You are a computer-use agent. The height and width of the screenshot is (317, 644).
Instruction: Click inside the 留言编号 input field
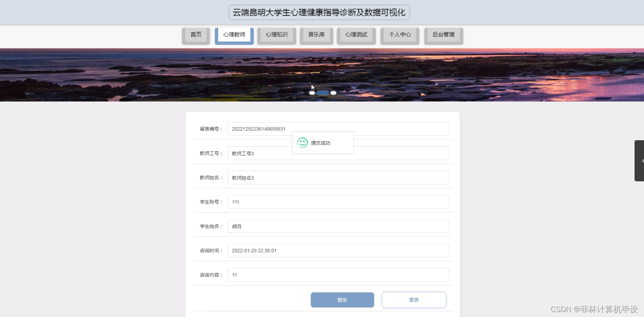point(338,129)
